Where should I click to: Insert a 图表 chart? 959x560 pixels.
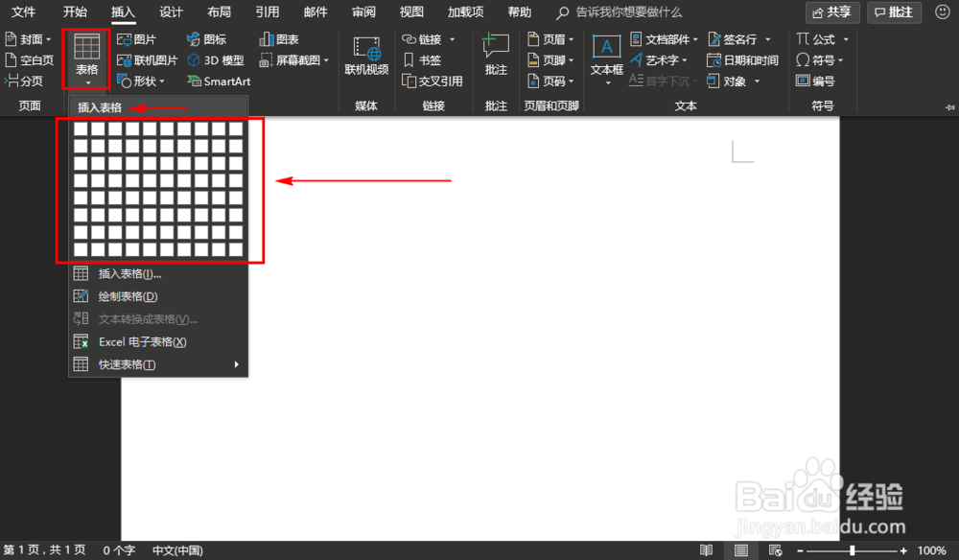tap(279, 39)
